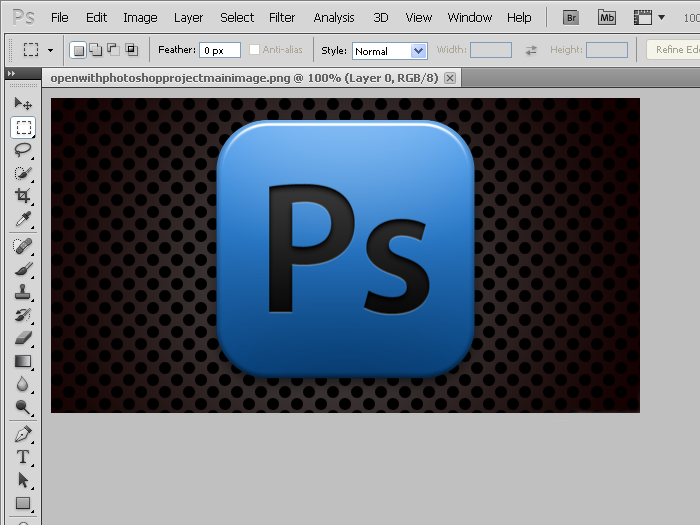Expand the collapsed toolbox double arrows
Viewport: 700px width, 525px height.
12,74
